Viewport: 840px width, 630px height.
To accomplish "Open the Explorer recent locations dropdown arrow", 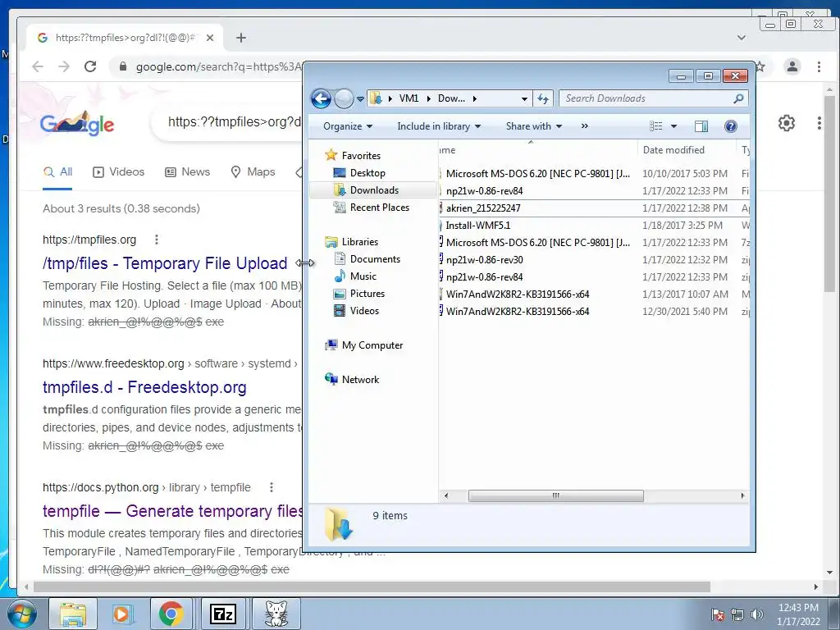I will [x=360, y=99].
